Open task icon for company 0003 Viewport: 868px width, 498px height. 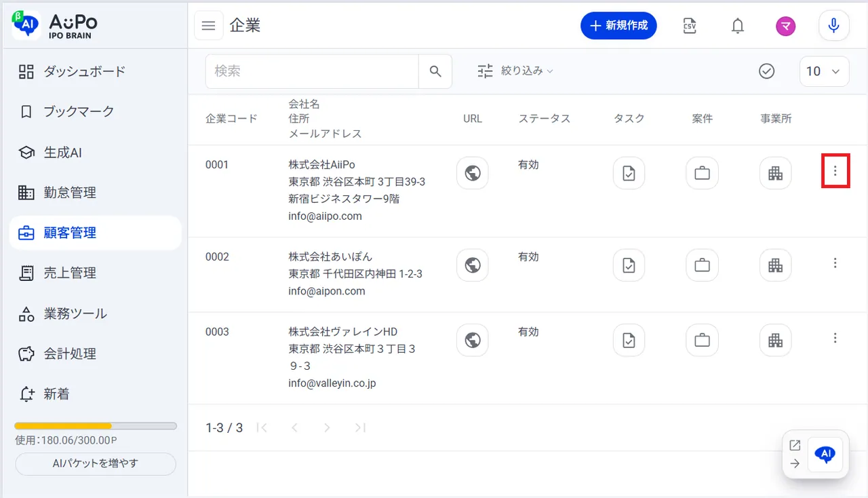pyautogui.click(x=629, y=340)
